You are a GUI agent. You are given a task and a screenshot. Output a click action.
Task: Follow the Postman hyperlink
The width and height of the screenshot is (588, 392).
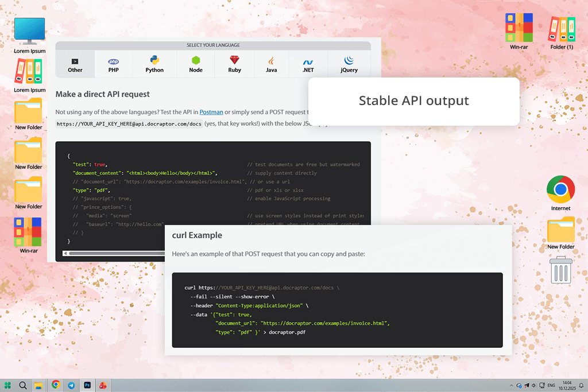[211, 112]
